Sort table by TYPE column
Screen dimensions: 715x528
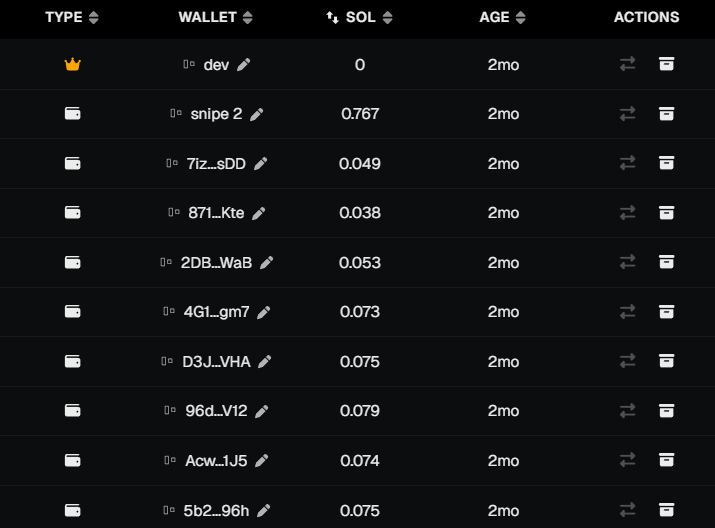[72, 17]
